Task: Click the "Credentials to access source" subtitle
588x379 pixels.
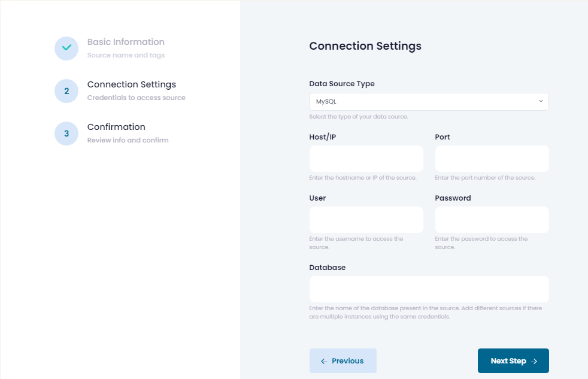Action: coord(136,98)
